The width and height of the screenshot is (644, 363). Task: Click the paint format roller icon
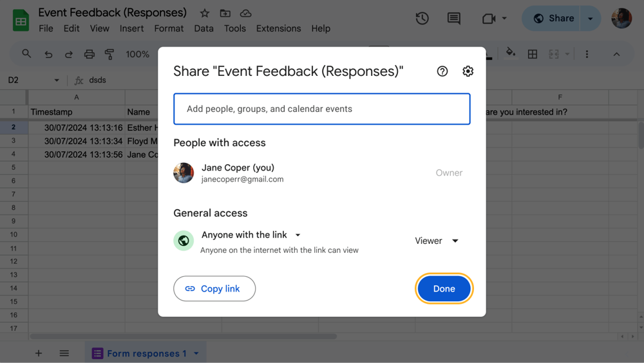coord(109,54)
